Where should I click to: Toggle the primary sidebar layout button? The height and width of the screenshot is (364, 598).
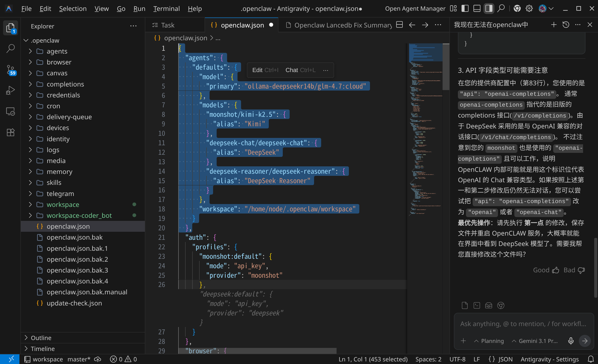(x=465, y=9)
